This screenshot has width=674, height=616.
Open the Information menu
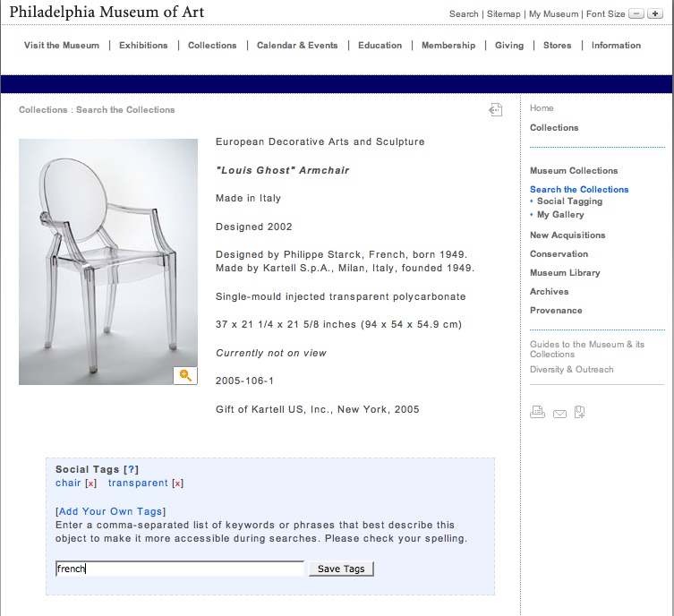coord(616,45)
